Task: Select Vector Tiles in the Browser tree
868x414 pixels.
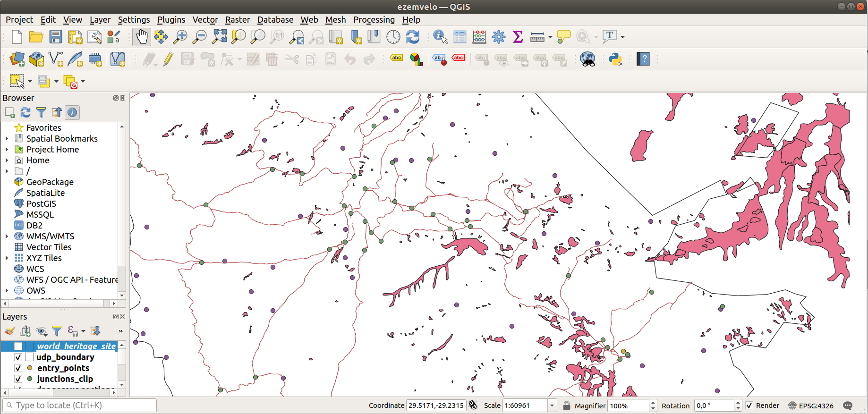Action: point(49,247)
